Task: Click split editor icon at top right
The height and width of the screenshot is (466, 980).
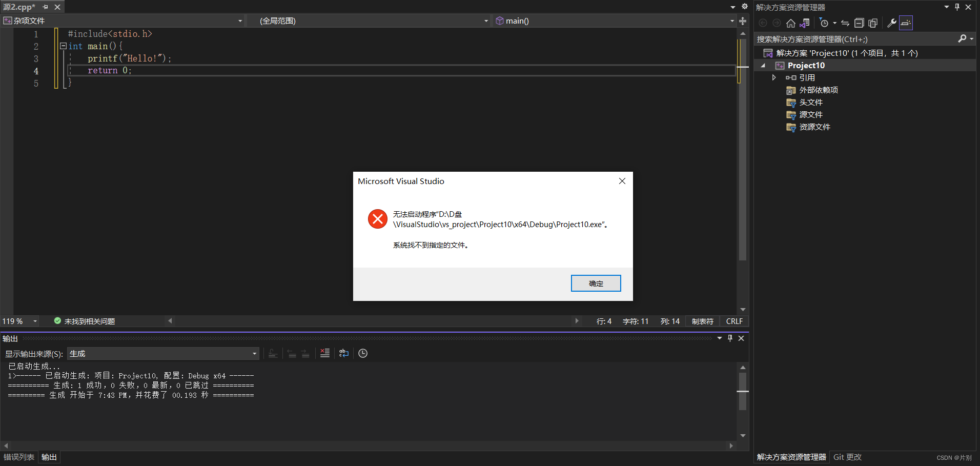Action: coord(743,21)
